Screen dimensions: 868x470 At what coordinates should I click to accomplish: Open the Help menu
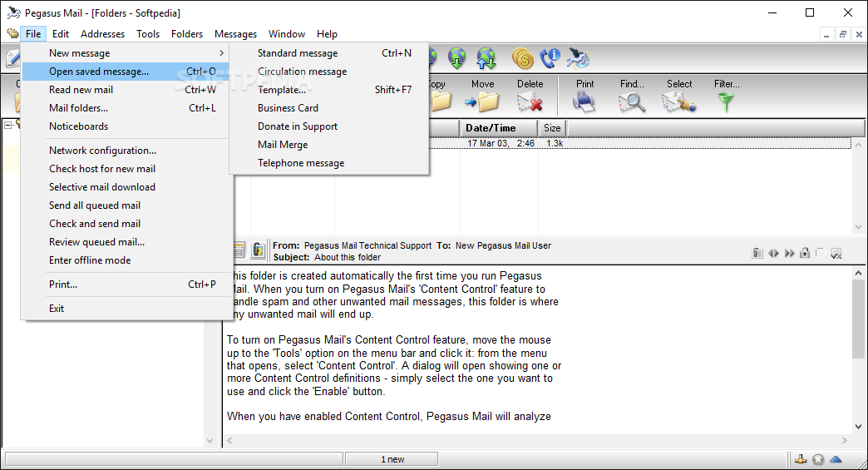tap(327, 34)
